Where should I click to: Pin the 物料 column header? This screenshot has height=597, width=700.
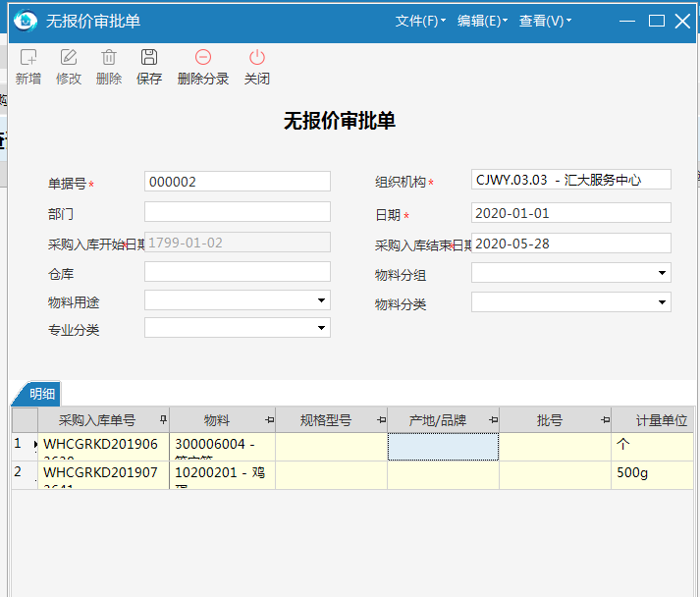point(270,419)
